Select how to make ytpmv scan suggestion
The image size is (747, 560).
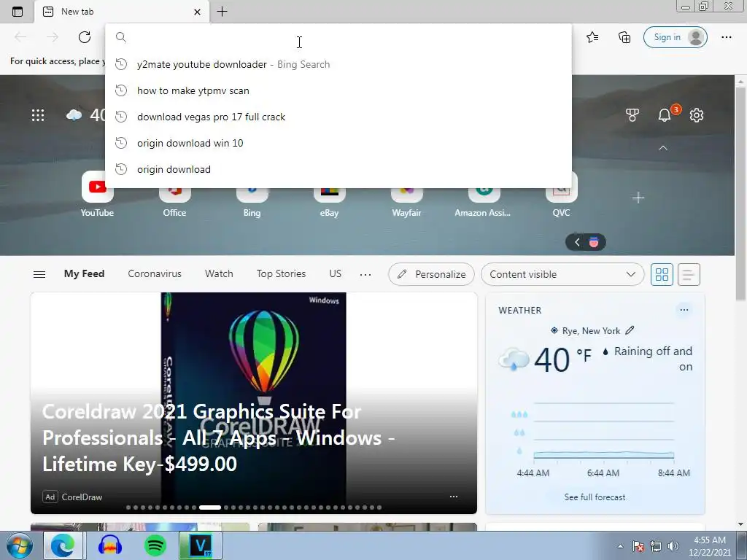click(338, 90)
